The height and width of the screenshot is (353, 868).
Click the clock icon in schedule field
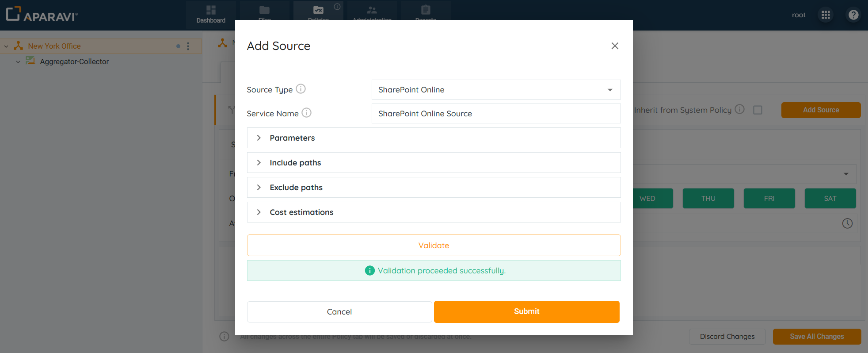847,223
